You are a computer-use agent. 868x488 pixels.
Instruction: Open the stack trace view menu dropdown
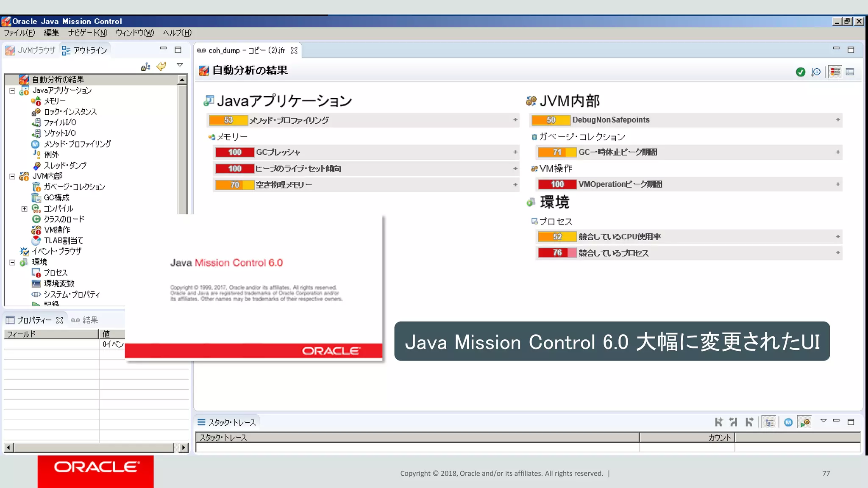click(x=823, y=421)
